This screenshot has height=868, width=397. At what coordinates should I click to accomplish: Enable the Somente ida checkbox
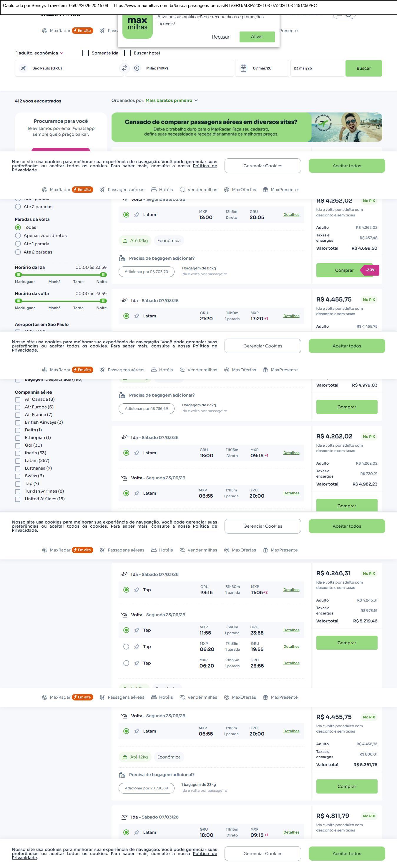(x=86, y=53)
